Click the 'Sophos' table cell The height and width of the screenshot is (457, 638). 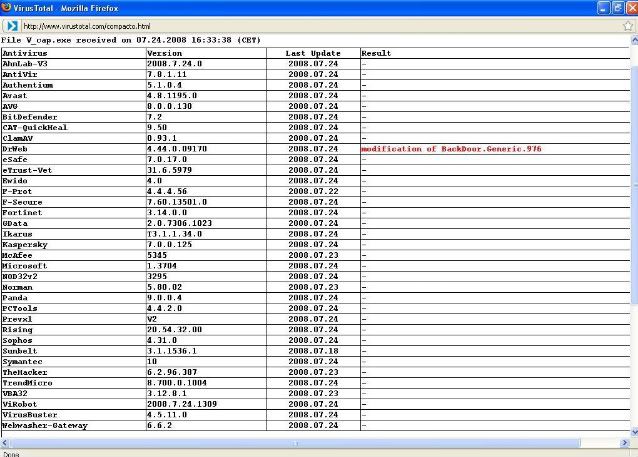coord(74,340)
